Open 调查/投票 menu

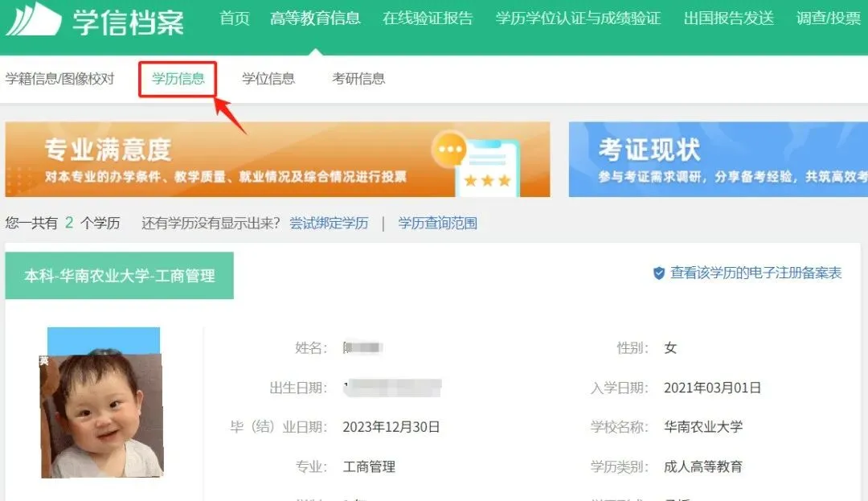(x=829, y=18)
